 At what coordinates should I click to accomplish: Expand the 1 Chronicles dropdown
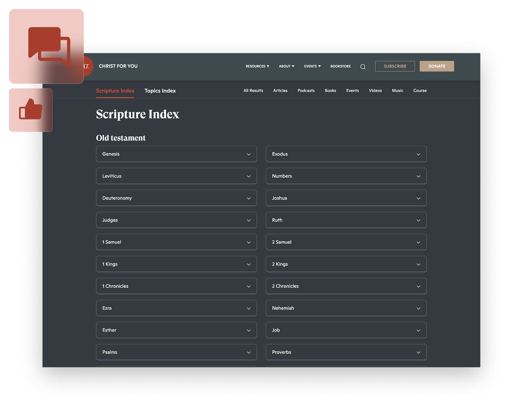(176, 286)
